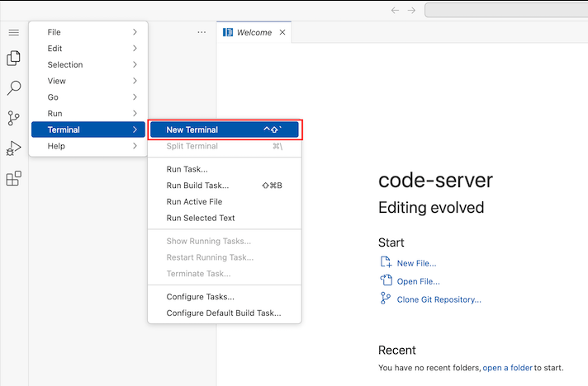Expand the File menu chevron
This screenshot has height=386, width=588.
click(135, 32)
